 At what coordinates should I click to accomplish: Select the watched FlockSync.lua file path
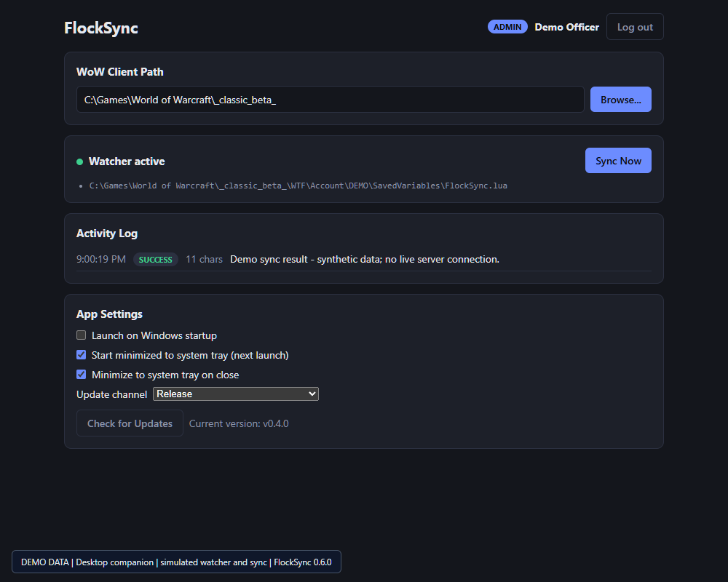click(x=298, y=186)
